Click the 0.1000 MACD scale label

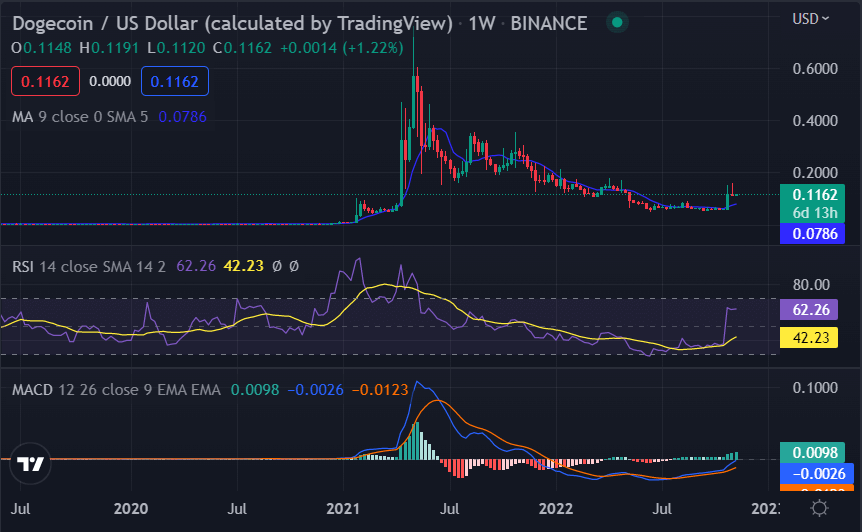tap(815, 387)
